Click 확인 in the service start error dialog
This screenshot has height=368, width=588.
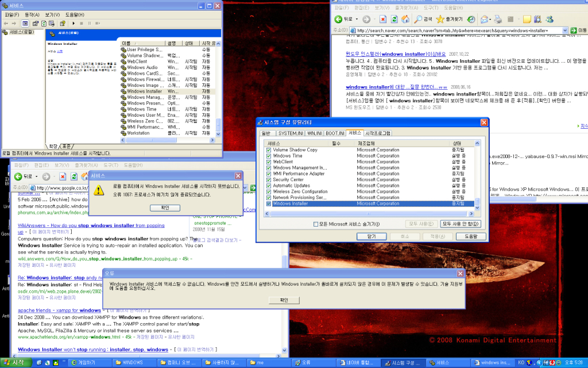coord(165,208)
